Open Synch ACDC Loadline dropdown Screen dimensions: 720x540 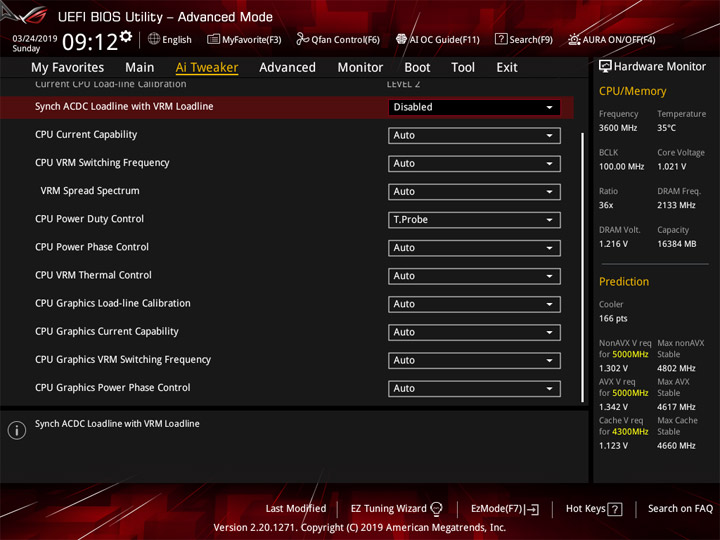[x=474, y=107]
